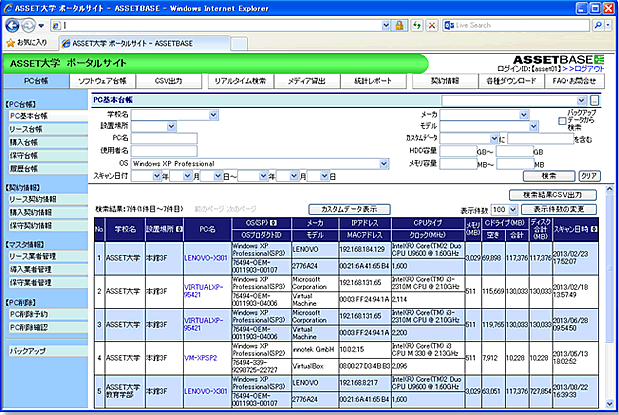Open バックアップ in the sidebar
The width and height of the screenshot is (619, 415).
click(x=48, y=350)
